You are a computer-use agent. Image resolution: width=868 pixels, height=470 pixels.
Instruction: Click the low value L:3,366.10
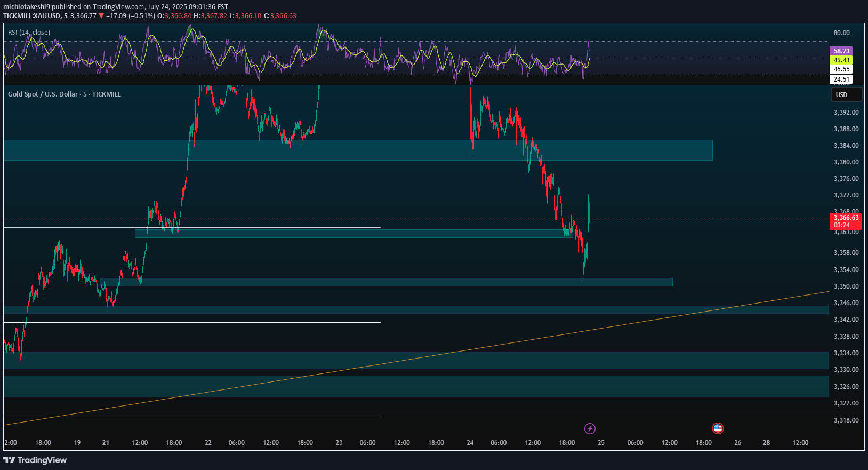click(x=245, y=16)
